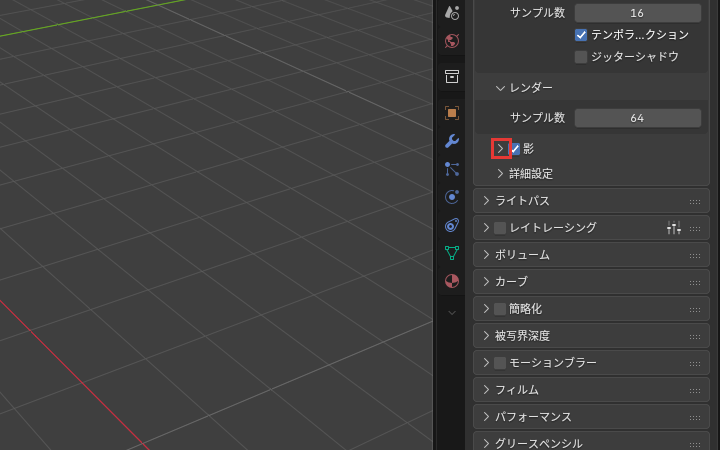The width and height of the screenshot is (720, 450).
Task: Expand the パフォーマンス panel
Action: click(x=486, y=416)
